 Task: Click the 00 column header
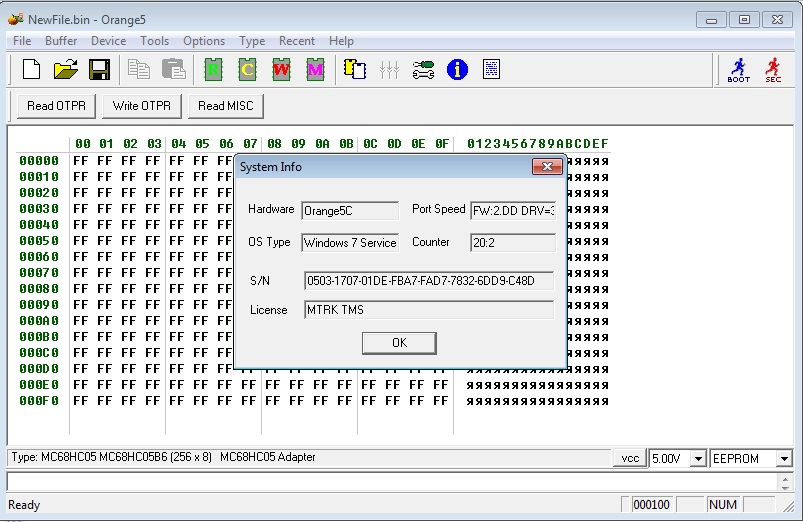(82, 144)
